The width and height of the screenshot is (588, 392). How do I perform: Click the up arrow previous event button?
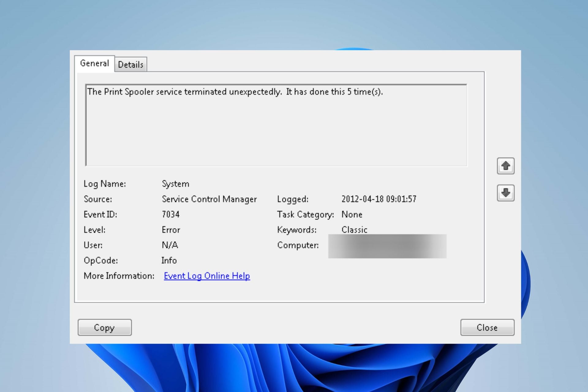click(x=505, y=166)
